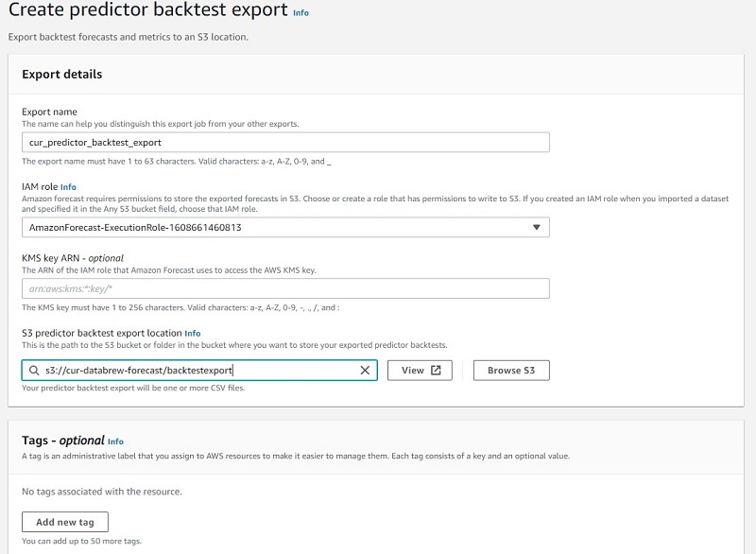The height and width of the screenshot is (554, 756).
Task: Open the IAM role dropdown arrow
Action: coord(536,227)
